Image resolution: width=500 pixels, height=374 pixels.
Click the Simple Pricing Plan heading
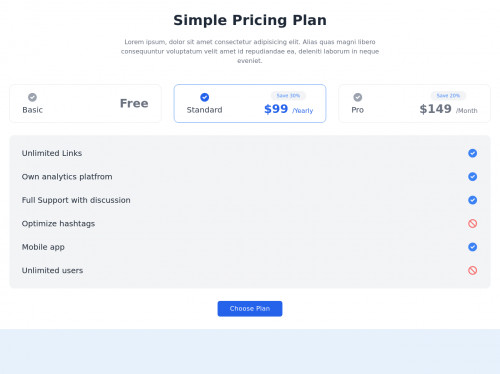(250, 20)
